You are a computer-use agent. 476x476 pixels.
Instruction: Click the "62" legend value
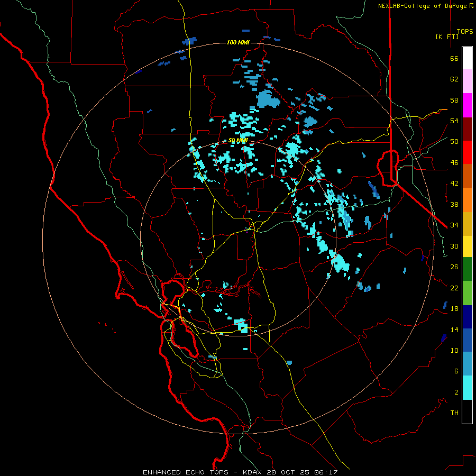click(454, 79)
